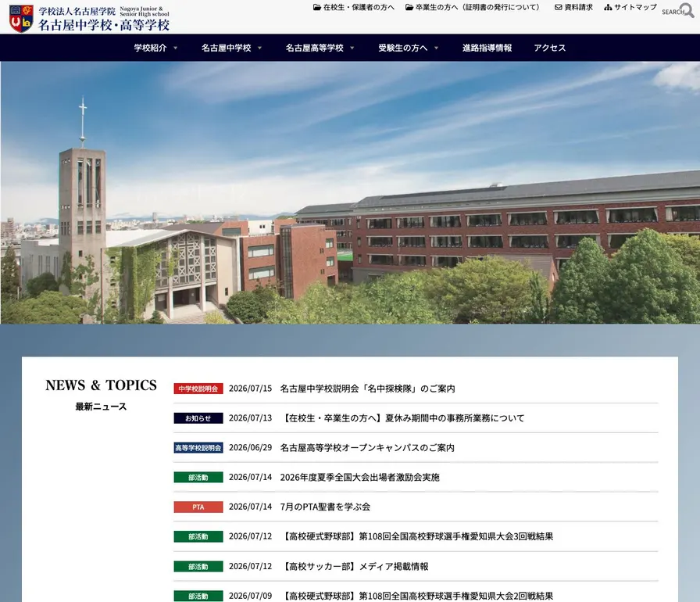Click 部活動 tag beside 激励会実施 news
The width and height of the screenshot is (700, 602).
(x=198, y=478)
